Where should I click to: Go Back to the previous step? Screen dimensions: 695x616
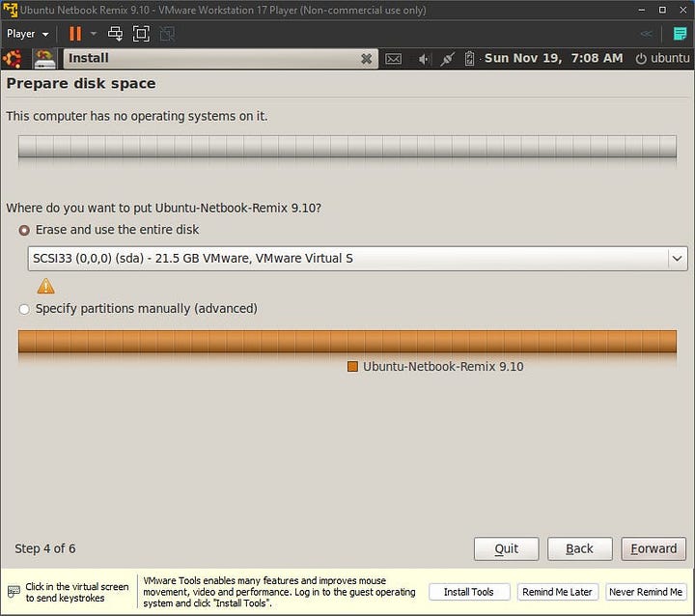pyautogui.click(x=580, y=549)
